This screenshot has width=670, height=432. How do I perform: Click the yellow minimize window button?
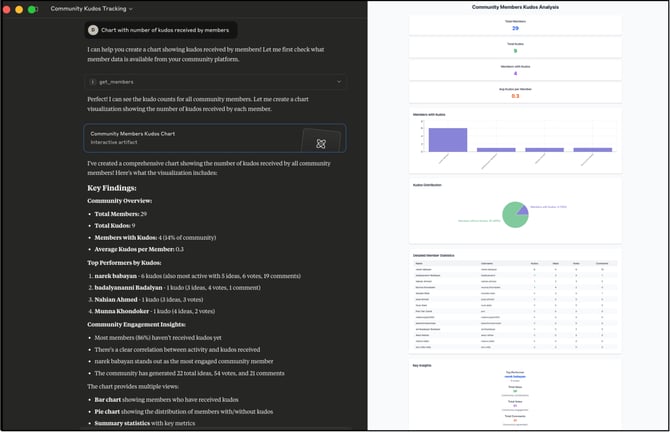click(x=19, y=8)
